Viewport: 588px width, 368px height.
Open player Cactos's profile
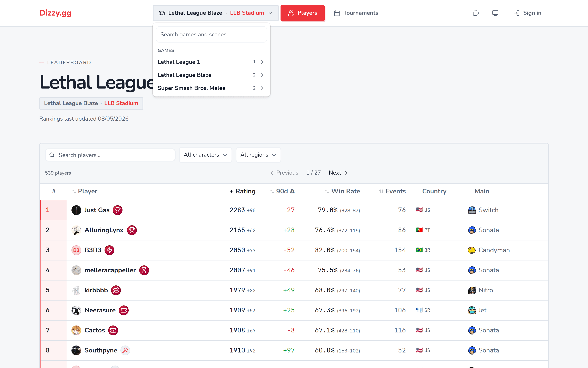click(95, 330)
